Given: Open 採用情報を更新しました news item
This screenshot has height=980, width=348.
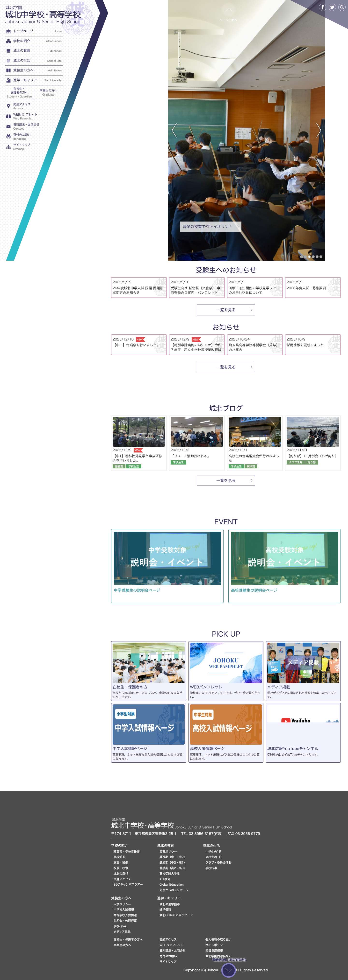Looking at the screenshot, I should click(x=313, y=345).
